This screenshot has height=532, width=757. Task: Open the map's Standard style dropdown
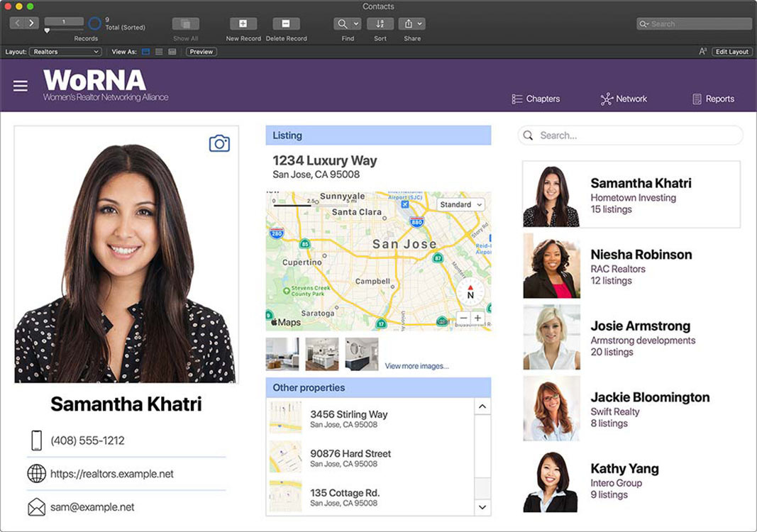[x=460, y=204]
